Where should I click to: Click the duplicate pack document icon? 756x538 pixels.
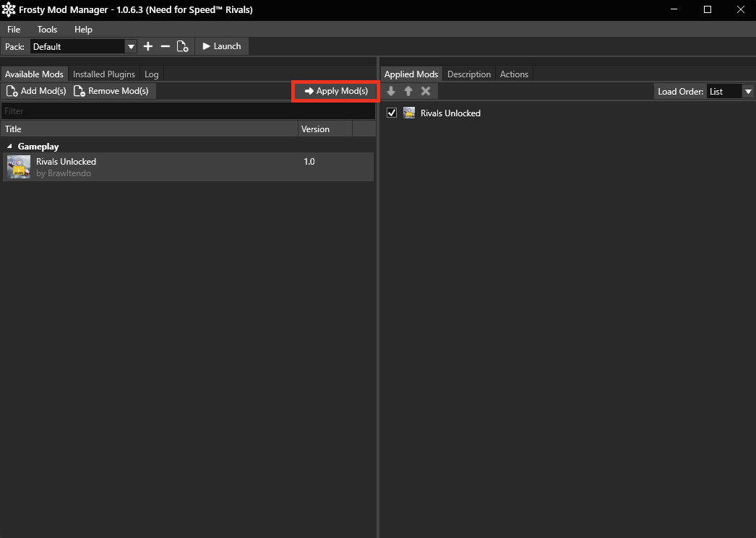(x=182, y=45)
